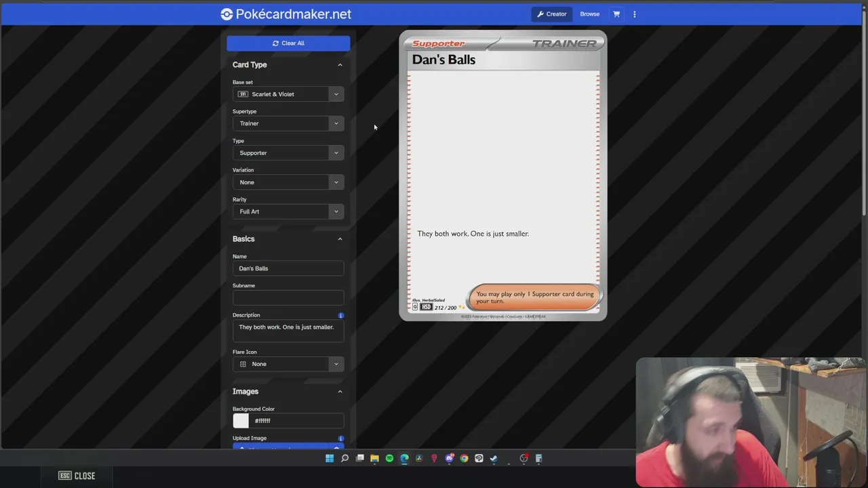
Task: Open File Explorer from taskbar
Action: (x=374, y=459)
